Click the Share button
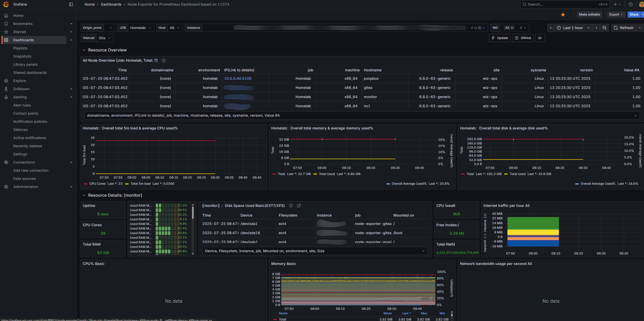The height and width of the screenshot is (321, 644). click(x=634, y=15)
